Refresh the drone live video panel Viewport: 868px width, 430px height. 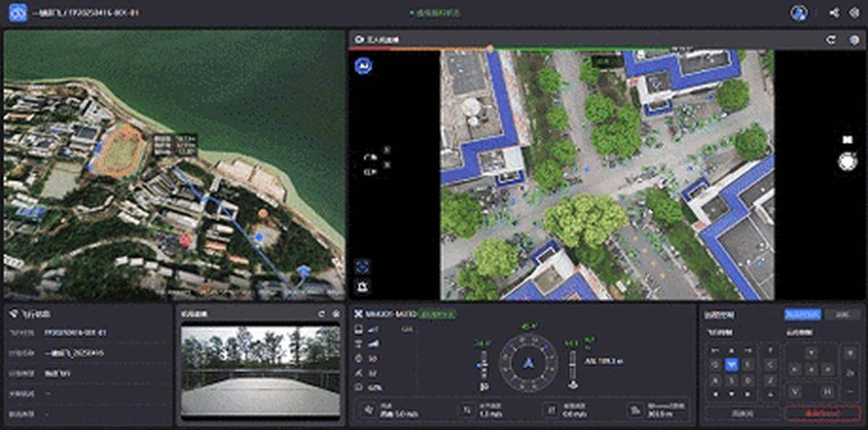point(831,40)
